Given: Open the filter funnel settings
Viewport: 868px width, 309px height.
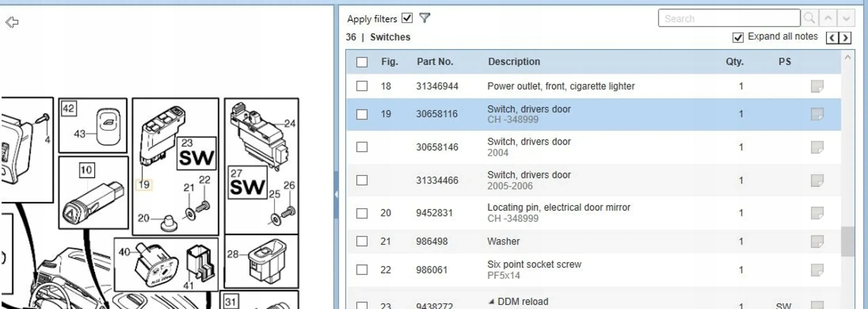Looking at the screenshot, I should coord(425,18).
